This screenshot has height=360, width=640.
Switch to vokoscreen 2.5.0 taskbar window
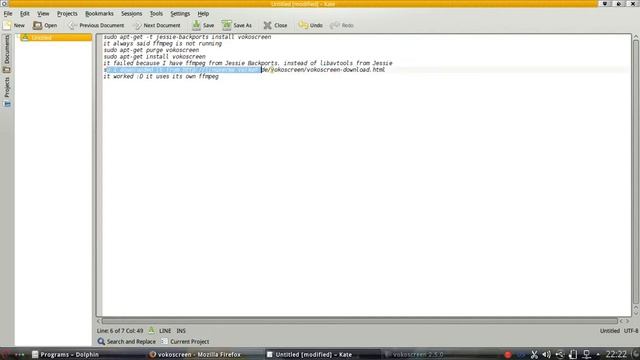point(414,354)
